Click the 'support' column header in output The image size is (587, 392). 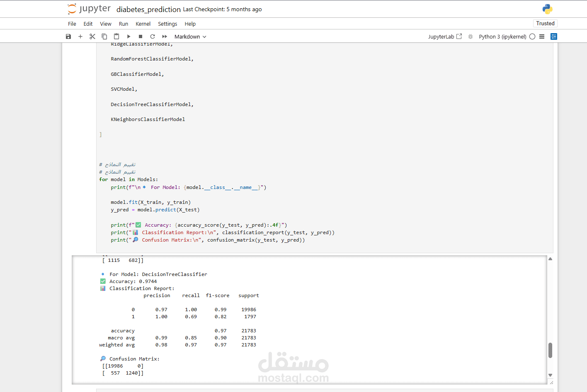(x=249, y=295)
